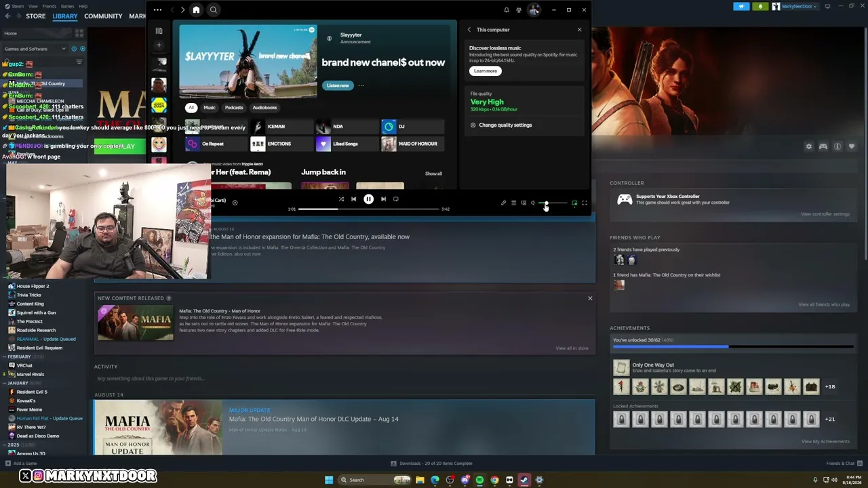Switch to Steam STORE tab
Image resolution: width=868 pixels, height=488 pixels.
pyautogui.click(x=36, y=16)
